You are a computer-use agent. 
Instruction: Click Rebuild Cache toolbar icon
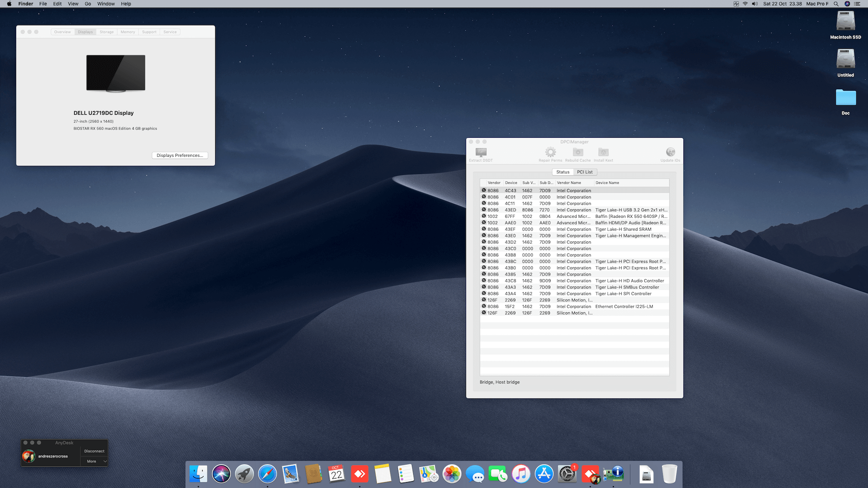click(x=578, y=152)
